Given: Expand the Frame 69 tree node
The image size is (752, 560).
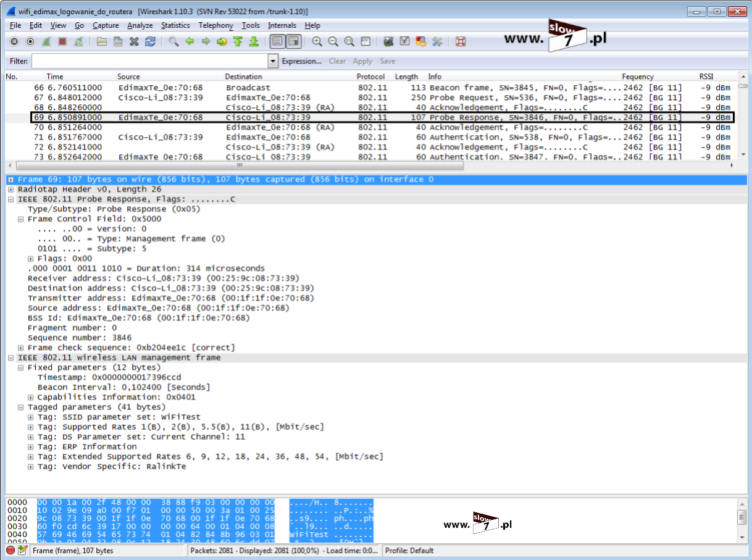Looking at the screenshot, I should (10, 180).
